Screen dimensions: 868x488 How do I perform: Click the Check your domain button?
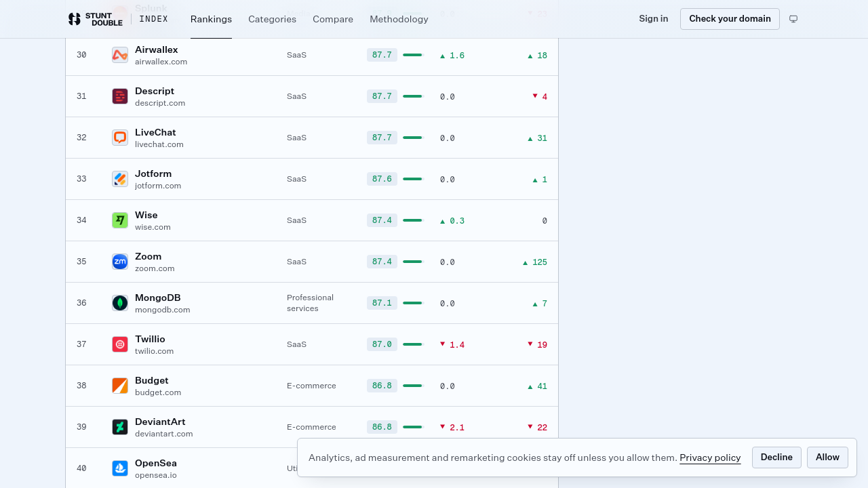click(x=730, y=19)
